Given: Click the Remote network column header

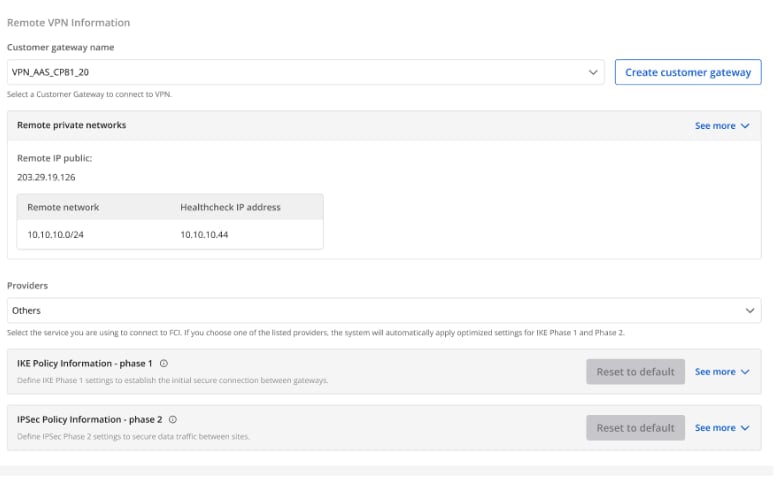Looking at the screenshot, I should point(63,207).
